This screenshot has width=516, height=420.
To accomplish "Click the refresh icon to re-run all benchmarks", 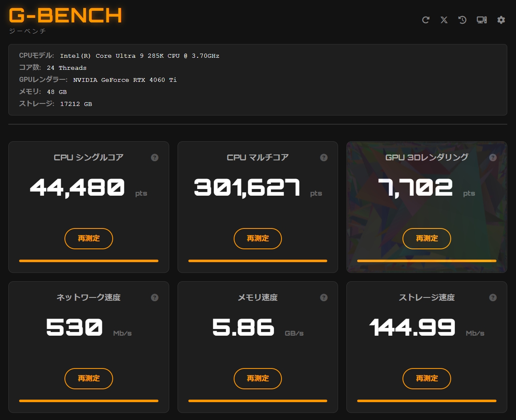I will (425, 20).
